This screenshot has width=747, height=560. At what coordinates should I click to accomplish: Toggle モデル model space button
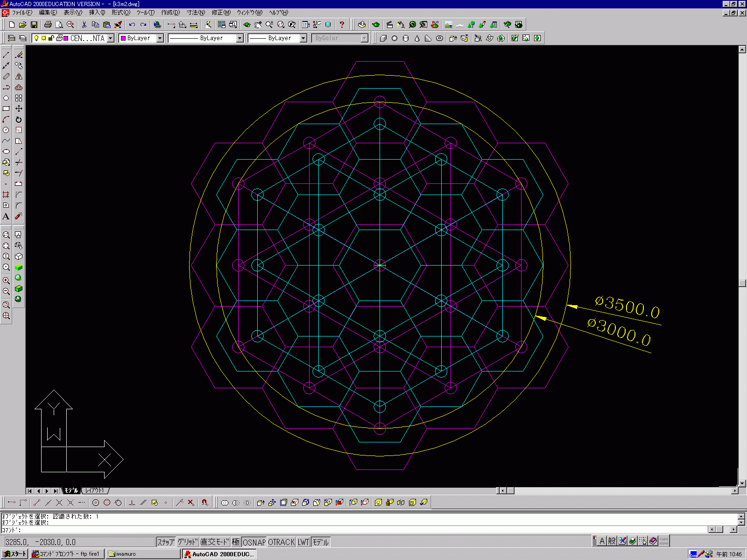pos(321,542)
